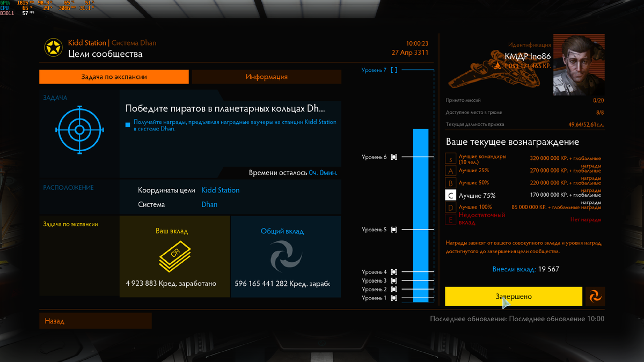
Task: Click the Уровень 6 marker
Action: [394, 157]
